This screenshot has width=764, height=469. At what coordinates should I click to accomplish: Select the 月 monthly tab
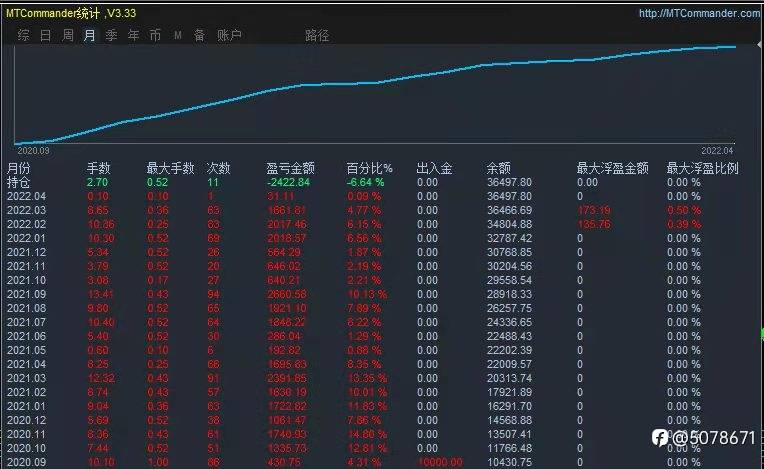tap(89, 35)
